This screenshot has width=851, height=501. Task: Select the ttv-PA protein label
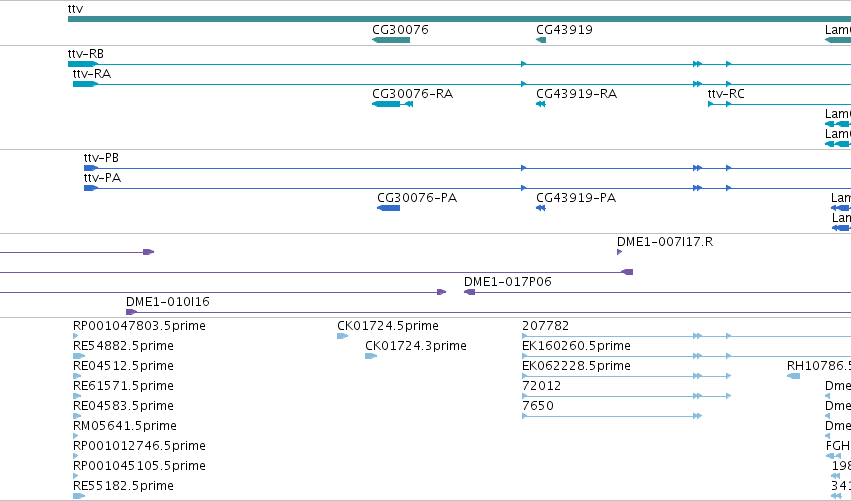102,178
